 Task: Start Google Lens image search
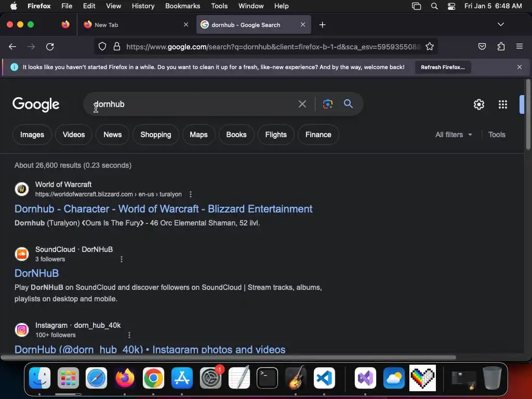(327, 104)
